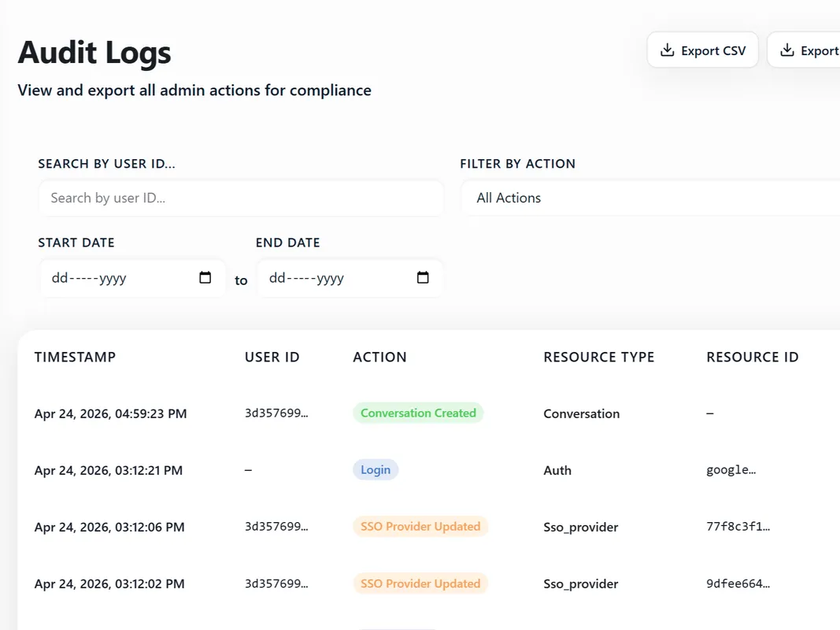This screenshot has width=840, height=630.
Task: Click SSO Provider Updated badge at 03:12:06 PM
Action: point(420,527)
